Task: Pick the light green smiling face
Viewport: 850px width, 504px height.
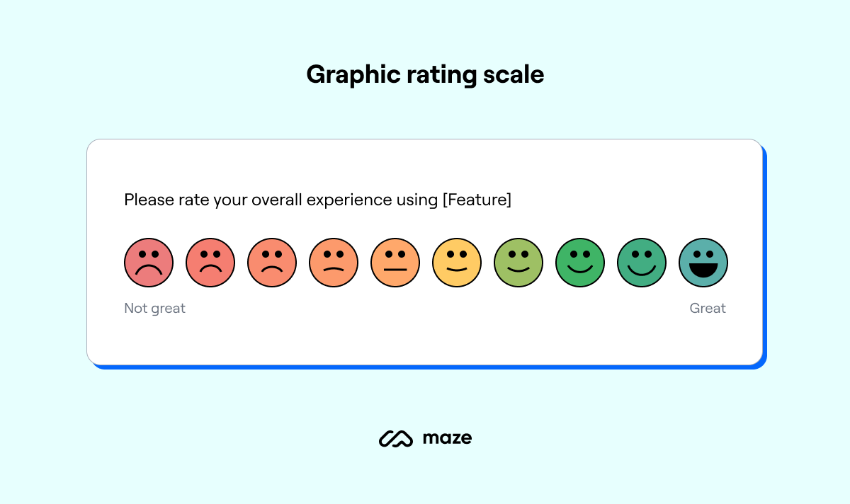Action: coord(518,263)
